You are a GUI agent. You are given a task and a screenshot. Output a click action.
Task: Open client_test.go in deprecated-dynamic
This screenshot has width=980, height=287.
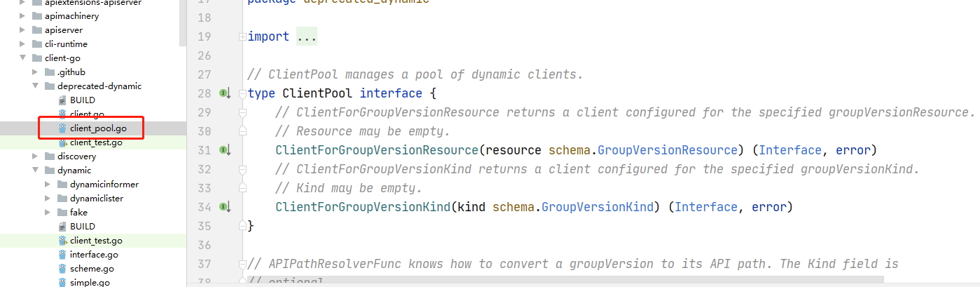[x=96, y=142]
